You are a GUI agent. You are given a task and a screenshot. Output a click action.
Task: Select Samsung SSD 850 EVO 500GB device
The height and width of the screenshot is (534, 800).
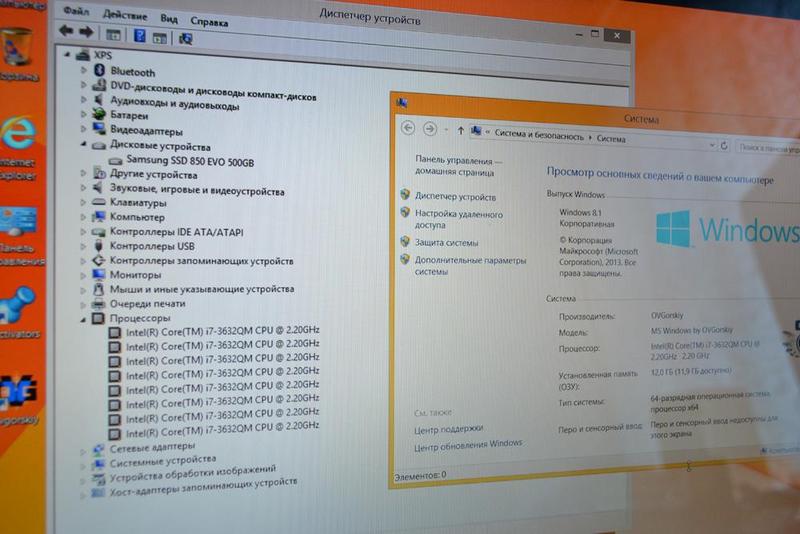pyautogui.click(x=189, y=161)
